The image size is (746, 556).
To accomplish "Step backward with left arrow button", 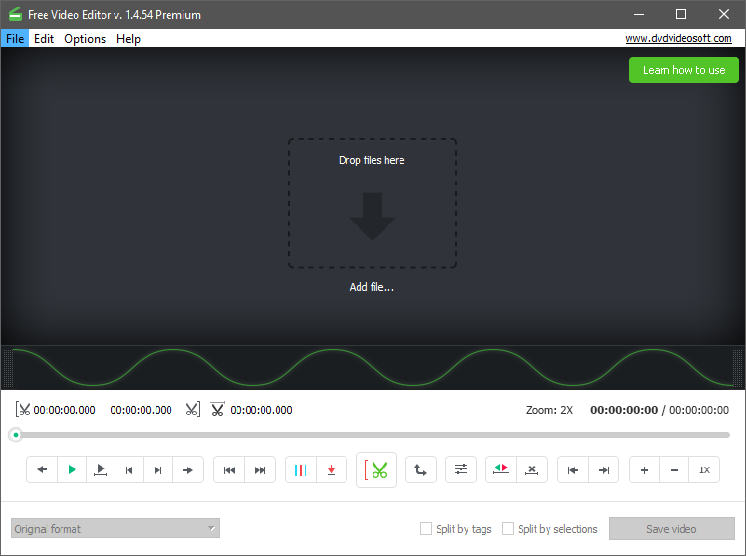I will click(x=42, y=470).
